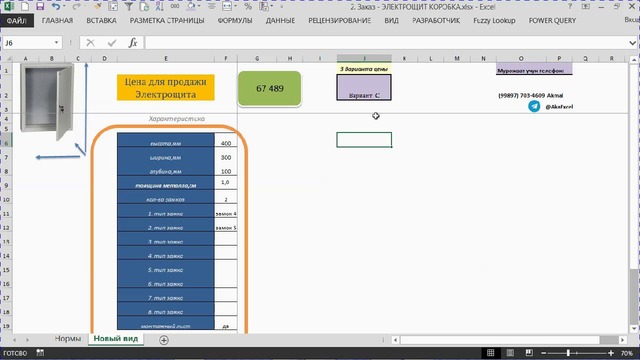This screenshot has width=640, height=360.
Task: Expand the formula bar chevron
Action: 633,43
